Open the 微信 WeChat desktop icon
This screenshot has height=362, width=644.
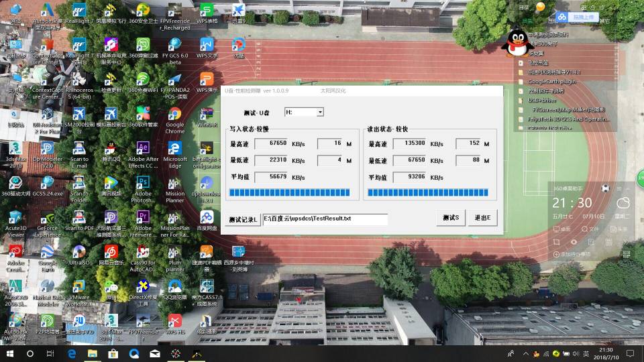tap(111, 290)
